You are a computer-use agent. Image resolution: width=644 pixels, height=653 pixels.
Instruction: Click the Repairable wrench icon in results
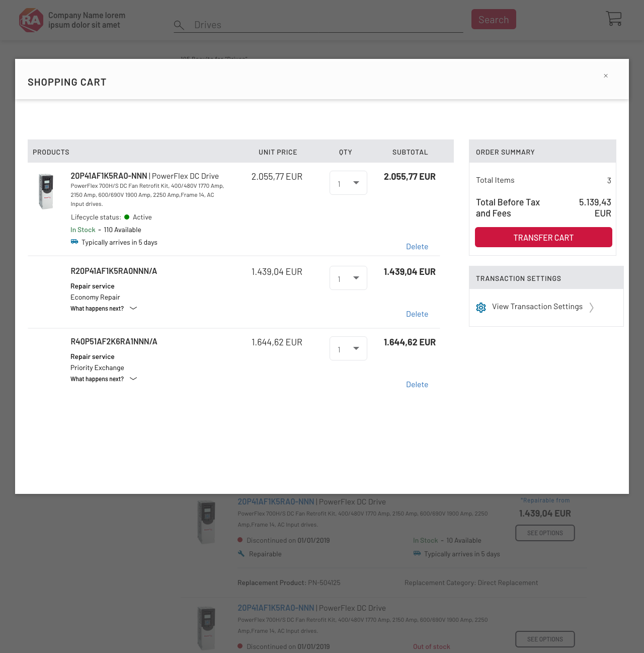click(241, 553)
